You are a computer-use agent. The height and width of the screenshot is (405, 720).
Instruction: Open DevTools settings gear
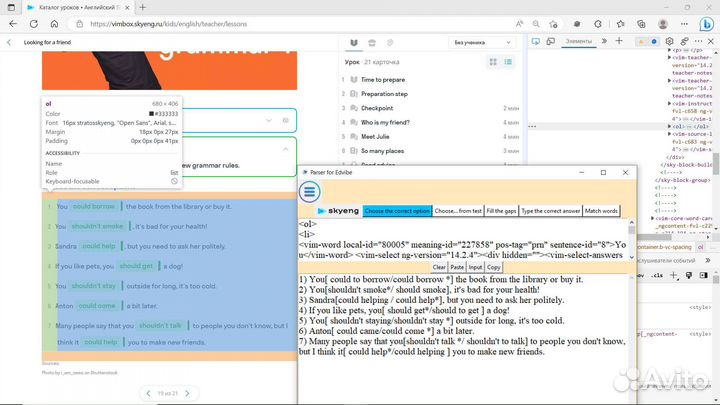[x=669, y=41]
